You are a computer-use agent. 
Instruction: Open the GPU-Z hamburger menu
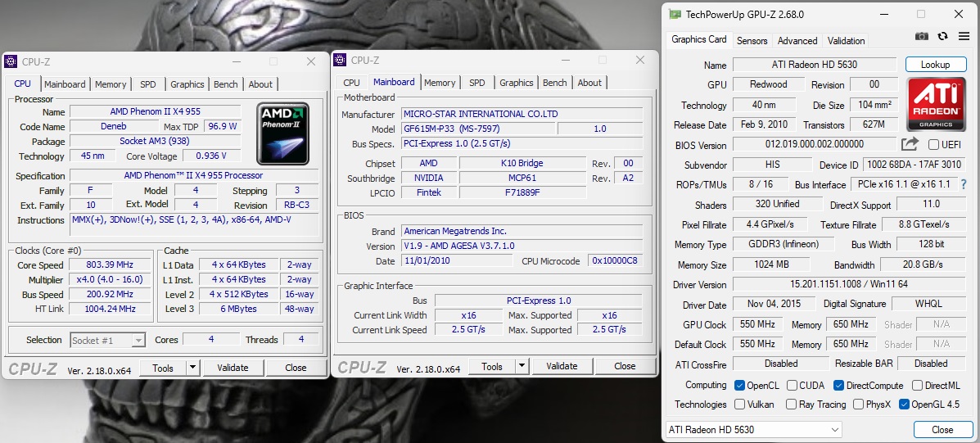[964, 37]
